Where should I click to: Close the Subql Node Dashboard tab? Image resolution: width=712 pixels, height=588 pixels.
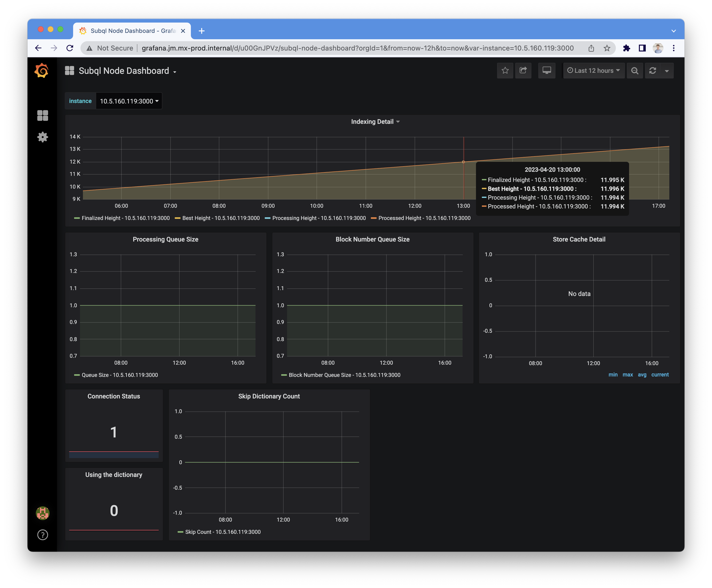point(183,31)
